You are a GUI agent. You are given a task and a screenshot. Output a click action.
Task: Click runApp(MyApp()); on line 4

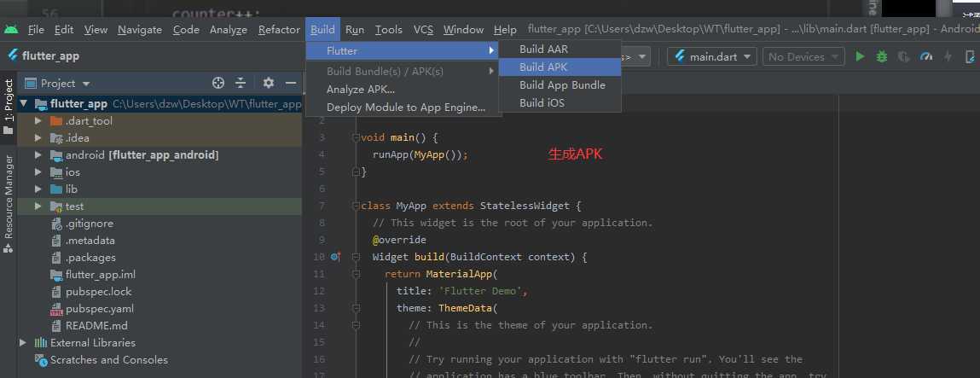pos(420,154)
